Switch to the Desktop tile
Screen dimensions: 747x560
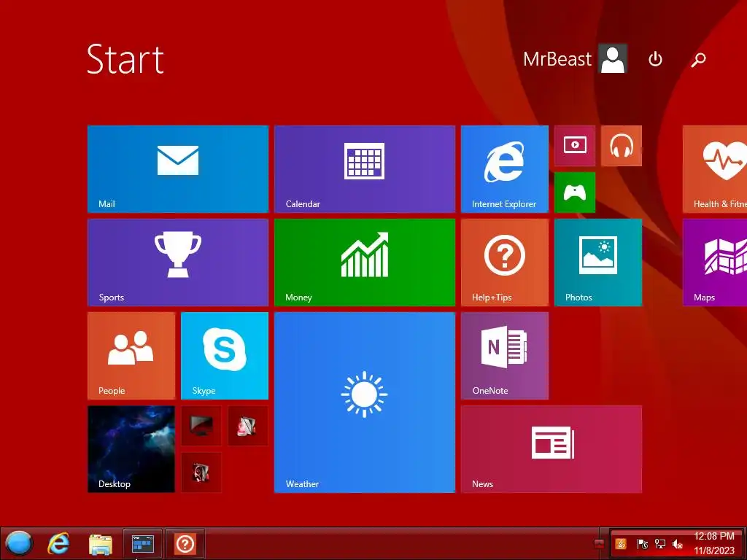pyautogui.click(x=131, y=449)
